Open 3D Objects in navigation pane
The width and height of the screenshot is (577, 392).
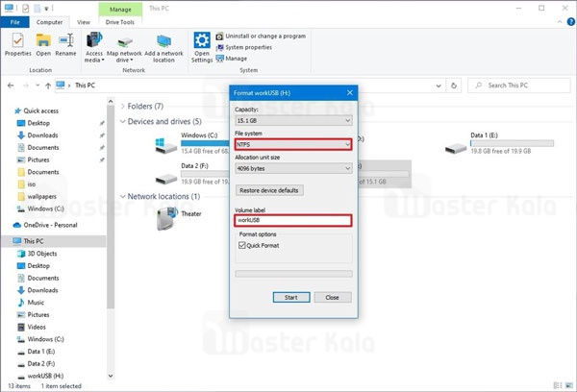[38, 254]
